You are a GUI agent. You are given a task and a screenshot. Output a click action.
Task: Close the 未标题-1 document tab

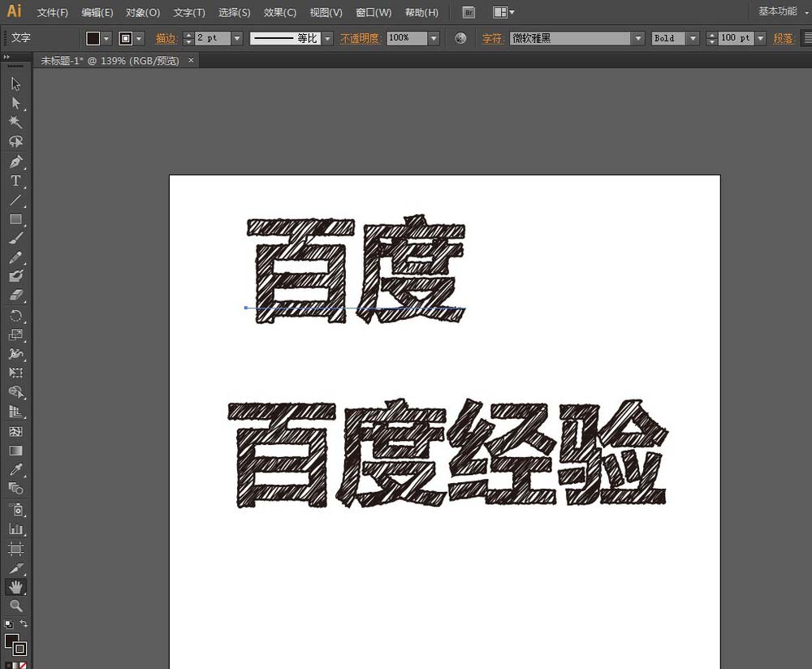[x=191, y=60]
